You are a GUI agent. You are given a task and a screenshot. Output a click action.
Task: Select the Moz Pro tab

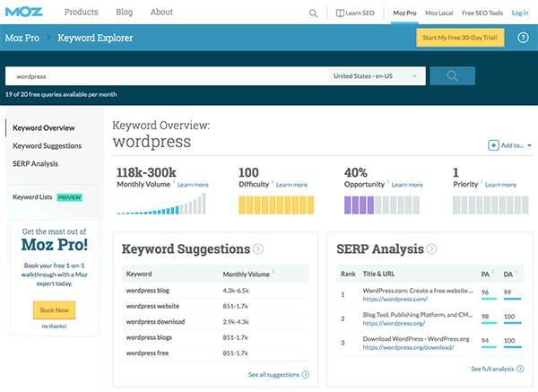[x=404, y=13]
